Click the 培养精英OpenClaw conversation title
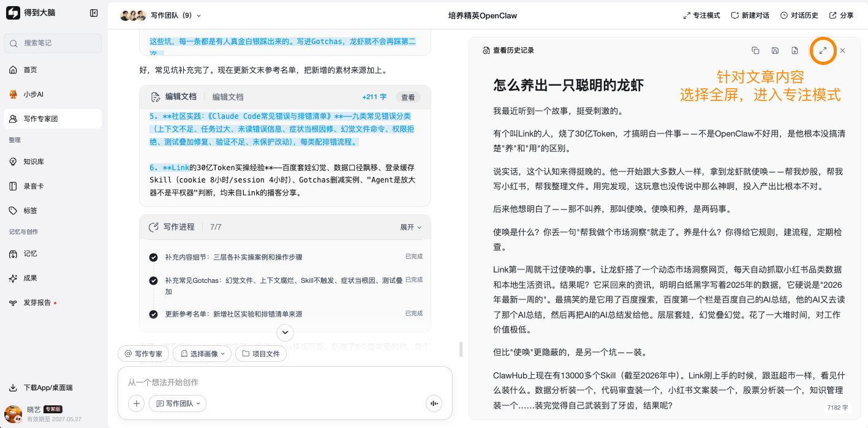The image size is (868, 428). [481, 15]
